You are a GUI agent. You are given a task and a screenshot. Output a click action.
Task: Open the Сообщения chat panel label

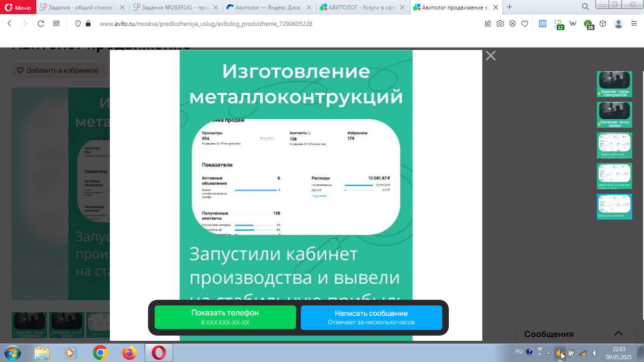coord(549,334)
